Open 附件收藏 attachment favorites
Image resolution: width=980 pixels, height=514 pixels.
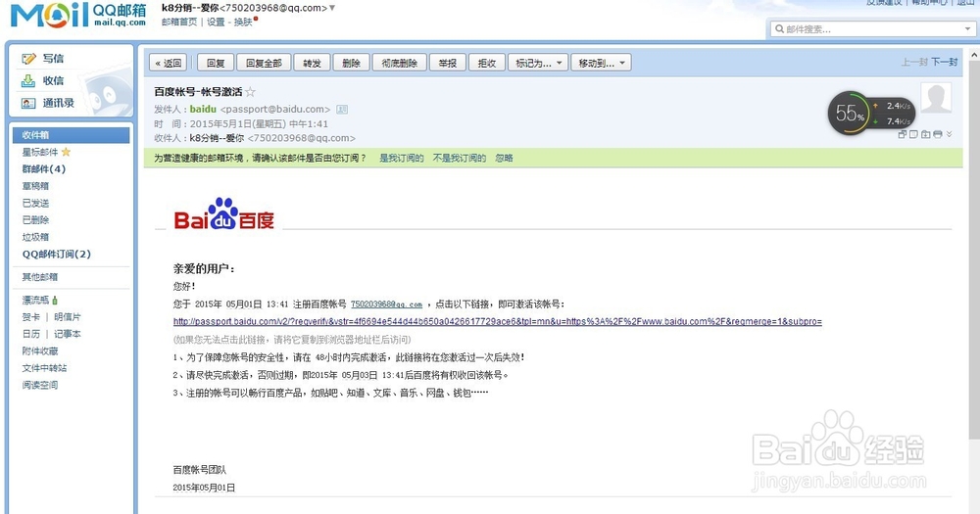coord(40,351)
